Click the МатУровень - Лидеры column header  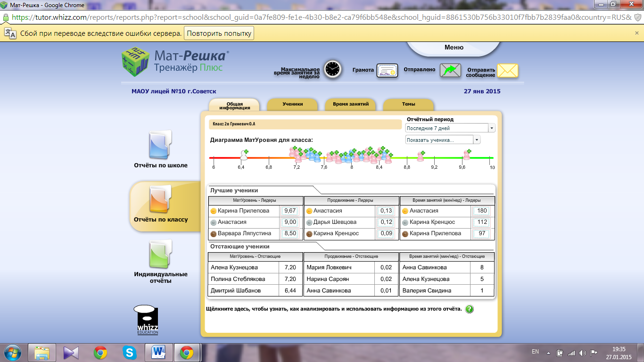[x=255, y=200]
